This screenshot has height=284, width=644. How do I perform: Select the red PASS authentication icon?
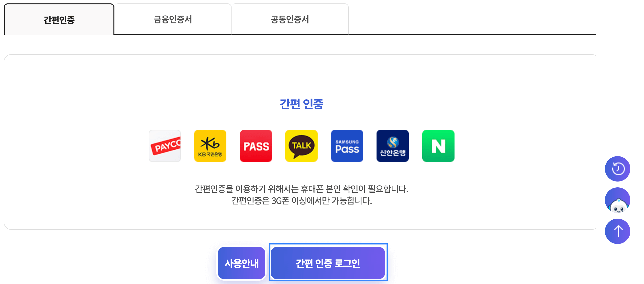point(256,146)
